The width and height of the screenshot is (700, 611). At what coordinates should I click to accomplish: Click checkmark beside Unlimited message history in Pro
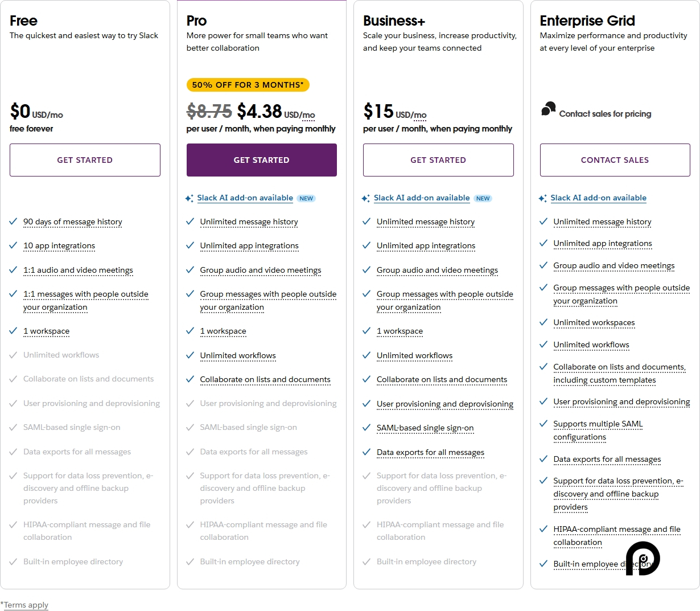[x=190, y=222]
